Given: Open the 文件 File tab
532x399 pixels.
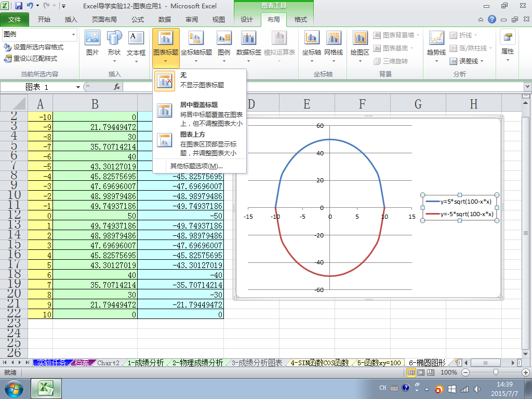Looking at the screenshot, I should [x=14, y=20].
